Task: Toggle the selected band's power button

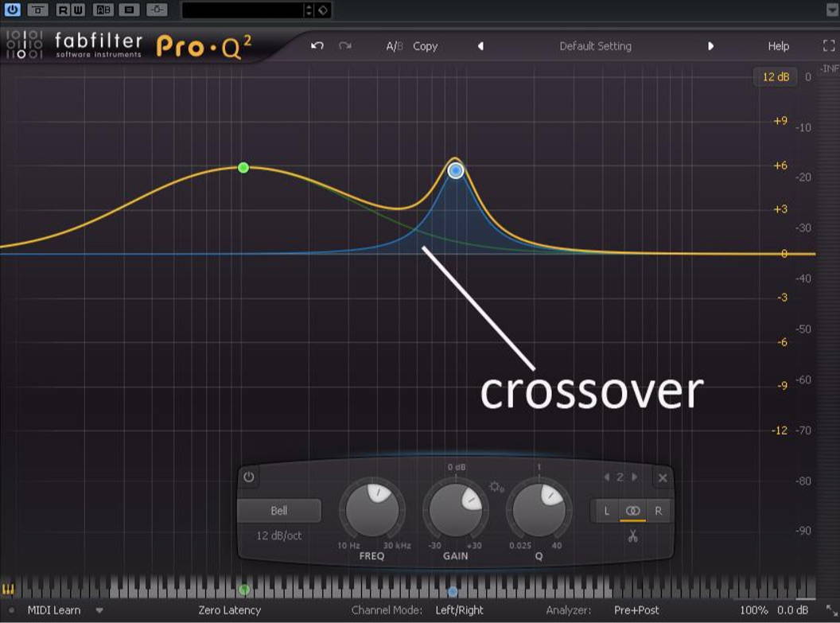Action: tap(248, 477)
